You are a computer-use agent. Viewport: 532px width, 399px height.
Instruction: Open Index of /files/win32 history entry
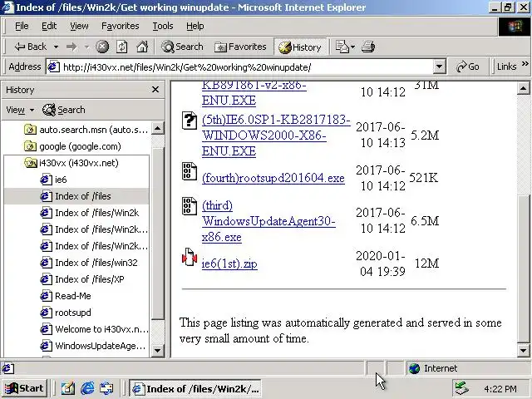coord(89,263)
